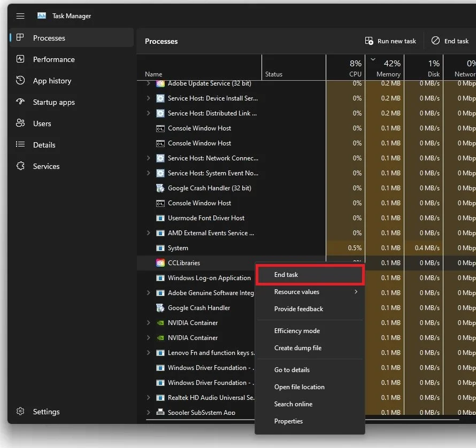
Task: Open the hamburger navigation menu
Action: (x=20, y=16)
